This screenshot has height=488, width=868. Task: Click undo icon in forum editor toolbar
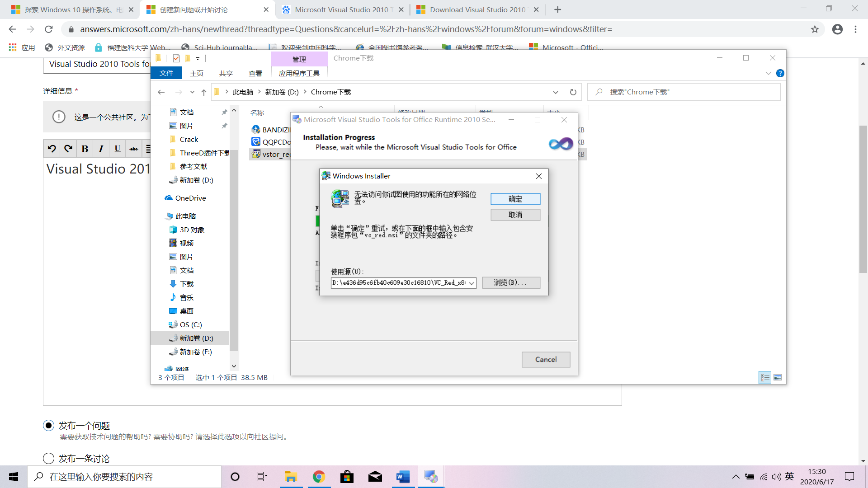point(52,149)
